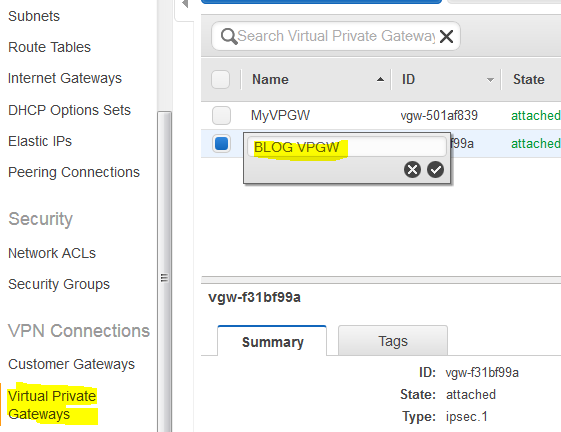Click the sidebar vertical scrollbar
Image resolution: width=561 pixels, height=432 pixels.
[x=165, y=272]
